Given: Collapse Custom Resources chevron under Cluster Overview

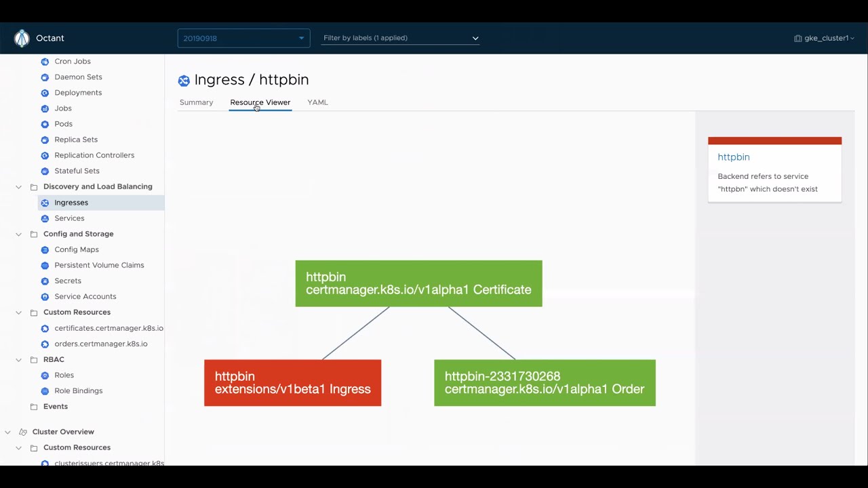Looking at the screenshot, I should coord(18,447).
